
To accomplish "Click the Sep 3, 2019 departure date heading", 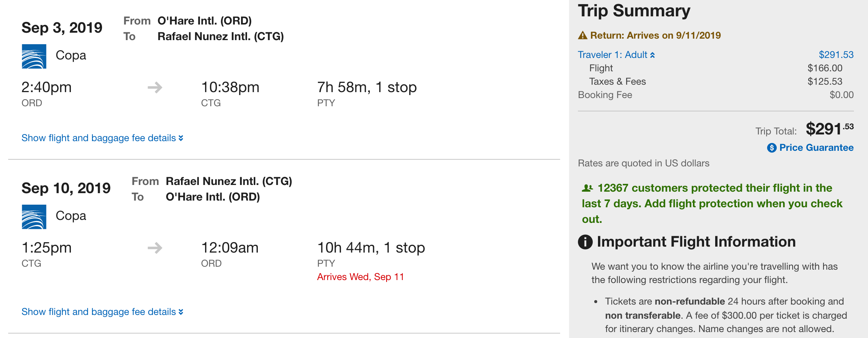I will (x=62, y=28).
